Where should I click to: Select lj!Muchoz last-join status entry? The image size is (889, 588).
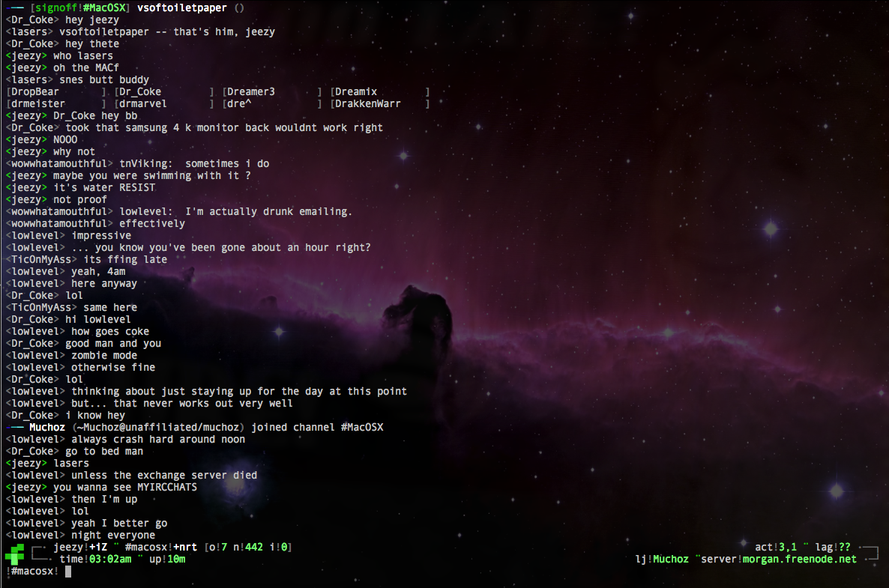click(662, 559)
